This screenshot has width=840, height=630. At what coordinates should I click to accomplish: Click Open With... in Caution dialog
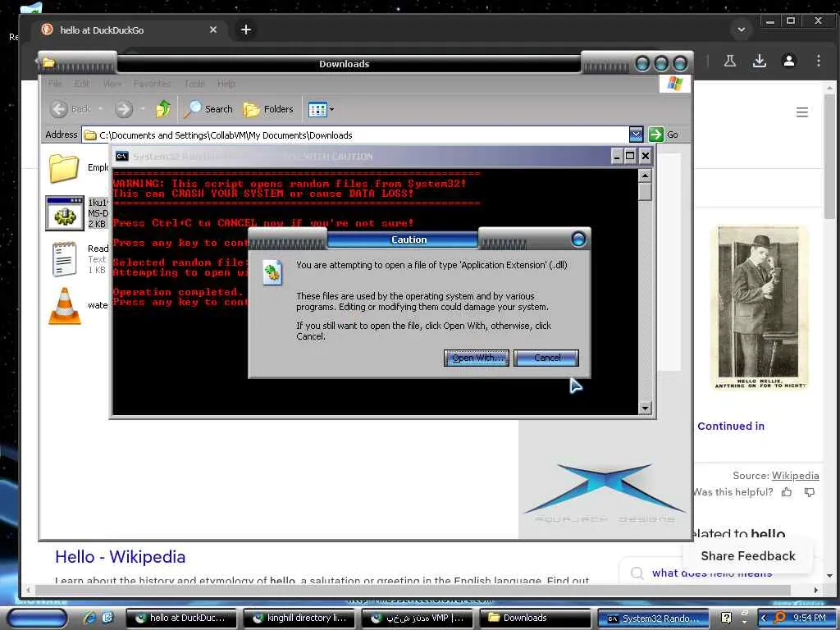pos(476,358)
